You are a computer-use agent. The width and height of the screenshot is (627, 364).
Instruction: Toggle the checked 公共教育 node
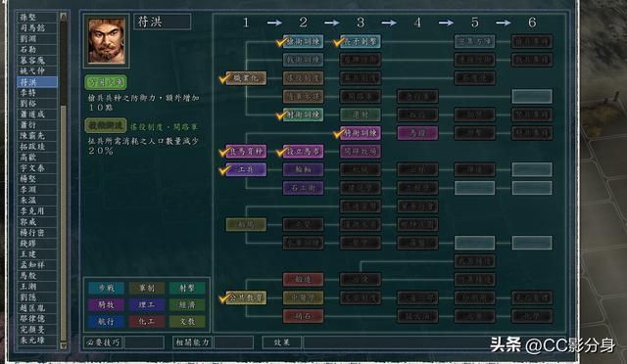click(246, 297)
